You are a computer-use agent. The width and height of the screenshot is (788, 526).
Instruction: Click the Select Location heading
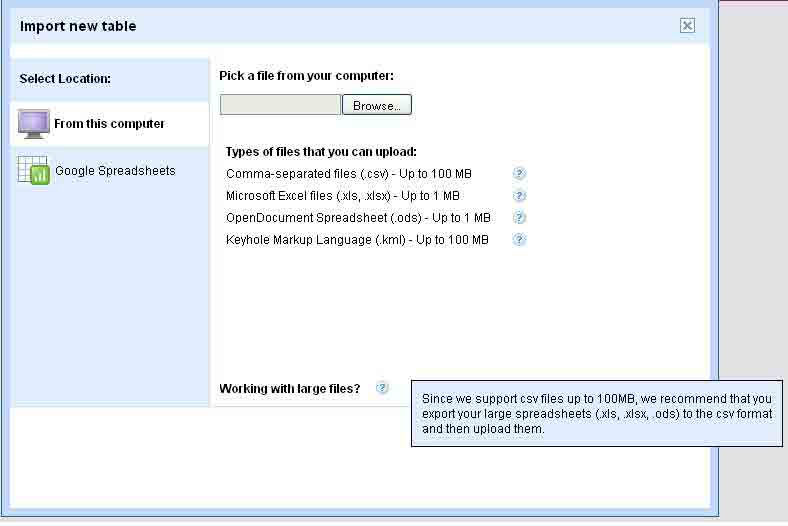tap(65, 79)
